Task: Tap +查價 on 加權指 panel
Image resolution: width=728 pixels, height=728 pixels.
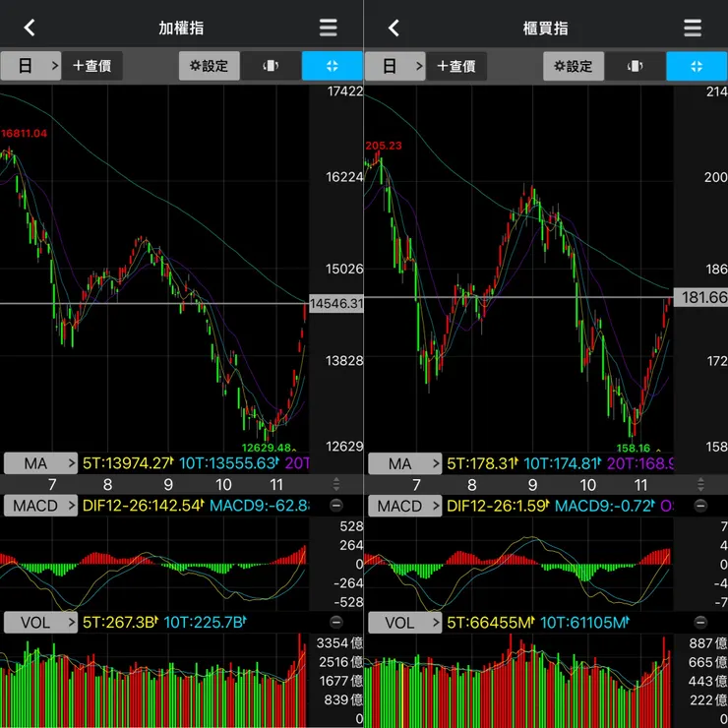Action: pyautogui.click(x=92, y=66)
